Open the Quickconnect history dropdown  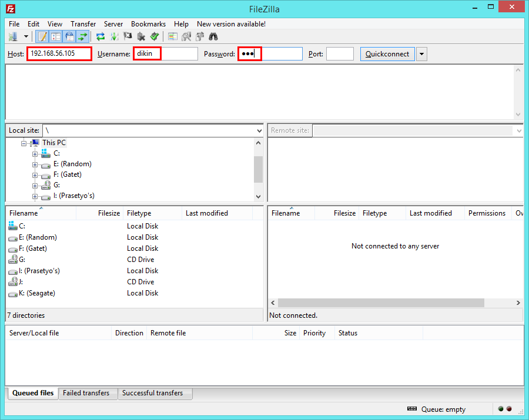[x=421, y=54]
